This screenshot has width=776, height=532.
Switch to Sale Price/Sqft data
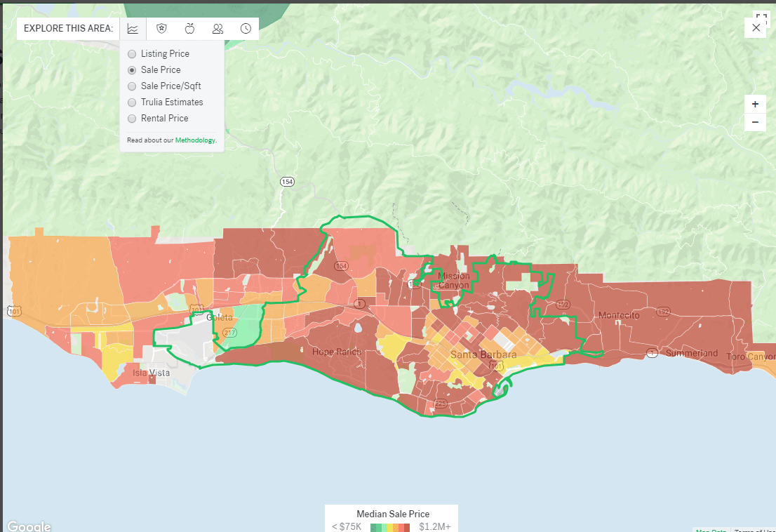tap(132, 86)
